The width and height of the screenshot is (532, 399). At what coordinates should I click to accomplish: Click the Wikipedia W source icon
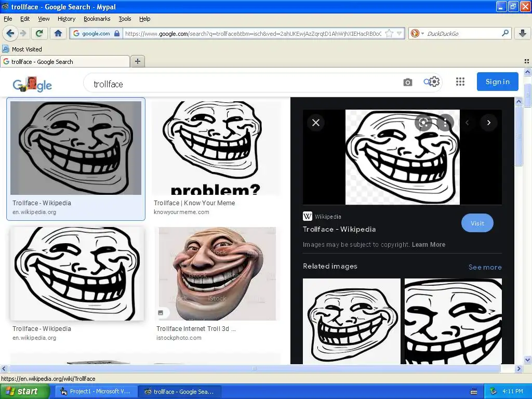(x=307, y=216)
